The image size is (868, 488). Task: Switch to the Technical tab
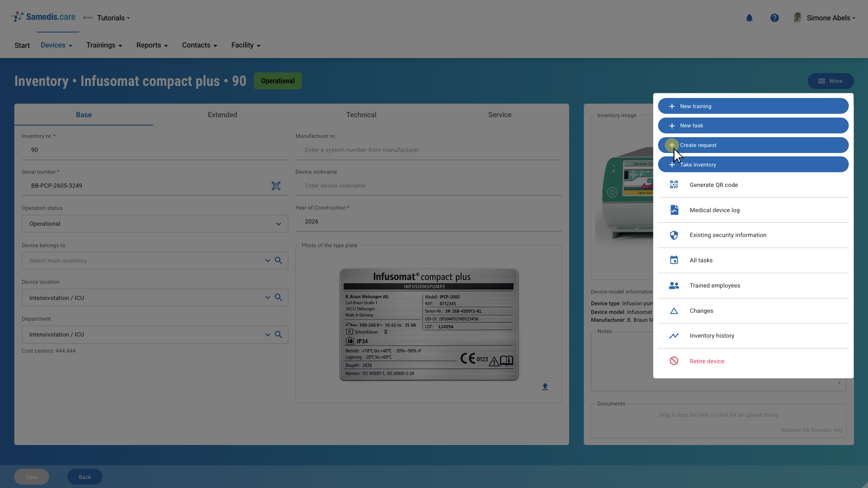[361, 115]
